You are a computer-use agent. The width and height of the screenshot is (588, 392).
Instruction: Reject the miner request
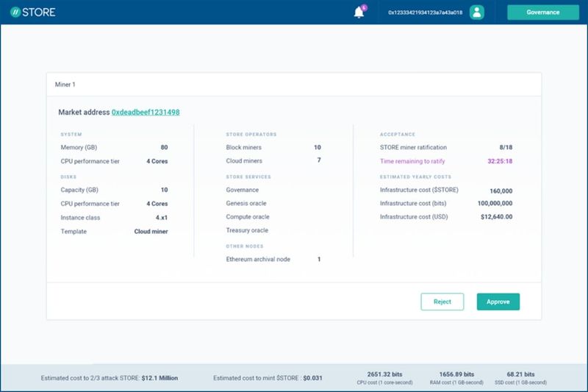(442, 302)
